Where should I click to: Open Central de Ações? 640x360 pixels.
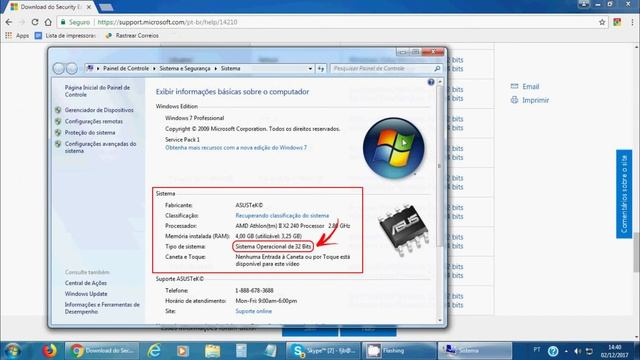pos(86,283)
